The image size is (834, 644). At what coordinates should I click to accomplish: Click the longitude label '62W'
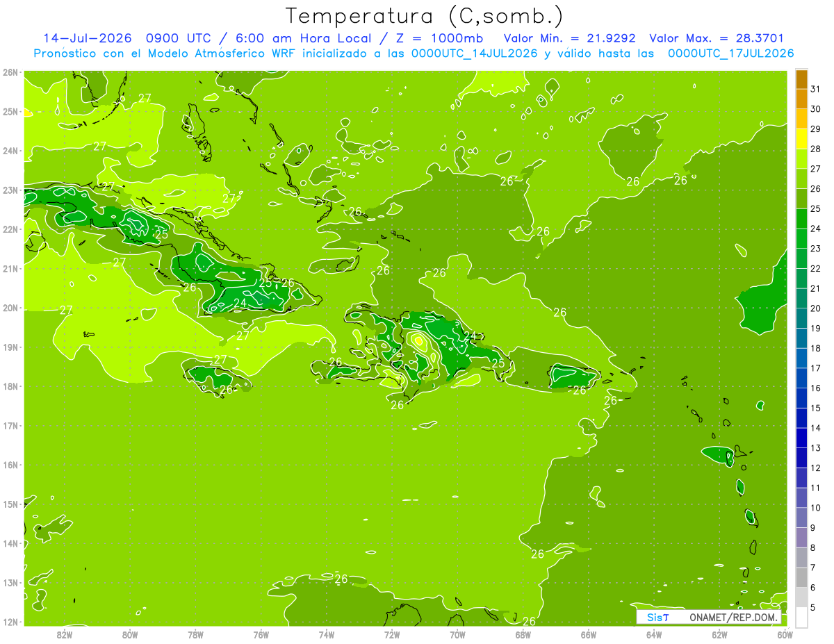[x=720, y=634]
